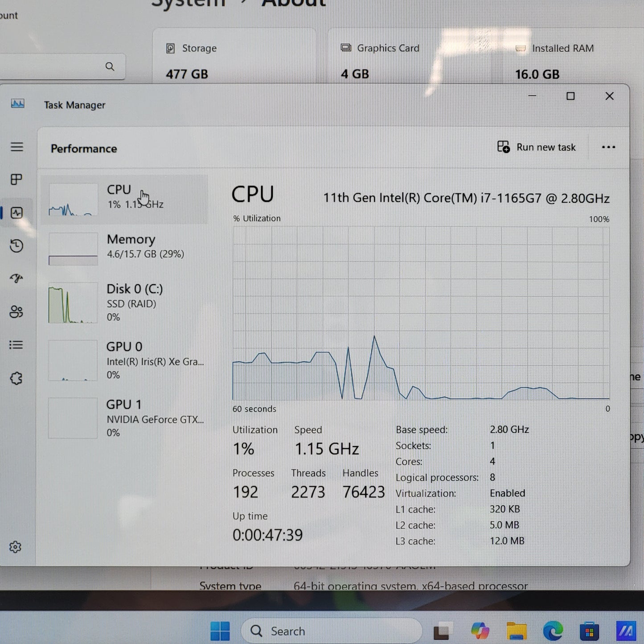Click the Installed RAM 16.0 GB card in Settings

(x=573, y=56)
